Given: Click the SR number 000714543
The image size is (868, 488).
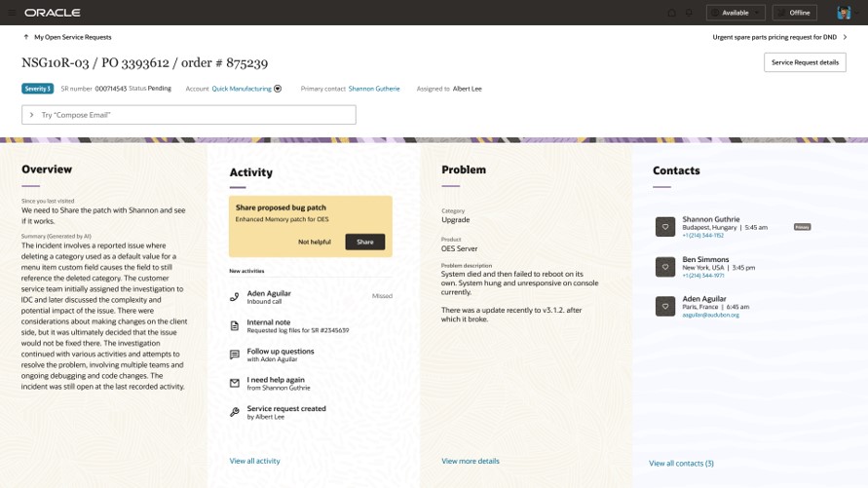Looking at the screenshot, I should pos(110,89).
